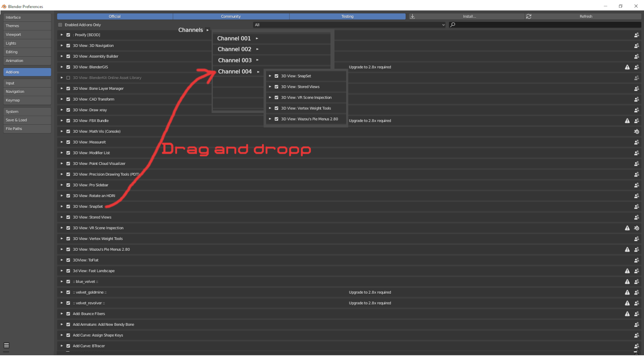The height and width of the screenshot is (362, 644).
Task: Expand the 3D View: Bone Layer Manager details
Action: 62,88
